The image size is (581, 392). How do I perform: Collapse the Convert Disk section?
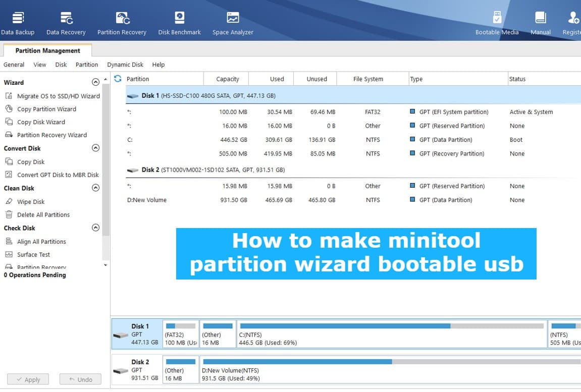point(95,148)
